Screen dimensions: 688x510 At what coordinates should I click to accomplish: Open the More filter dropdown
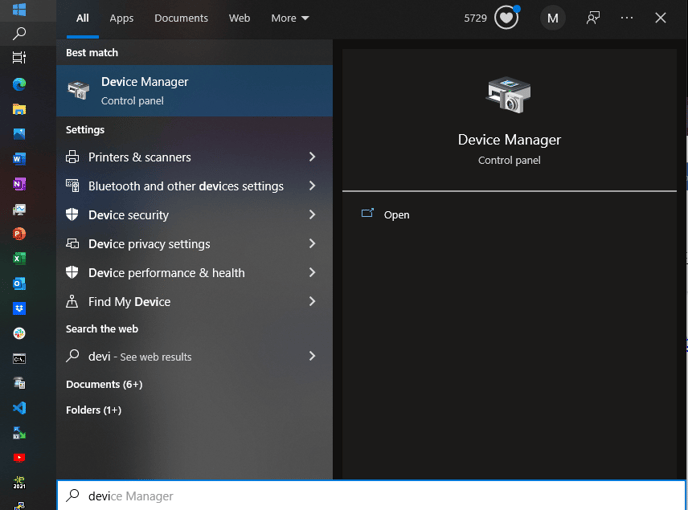[290, 18]
